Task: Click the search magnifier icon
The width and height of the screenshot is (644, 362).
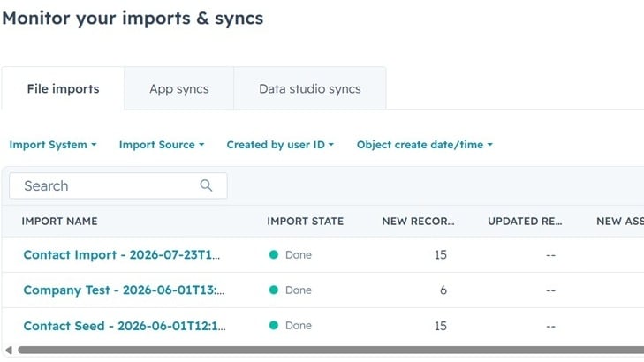Action: 206,185
